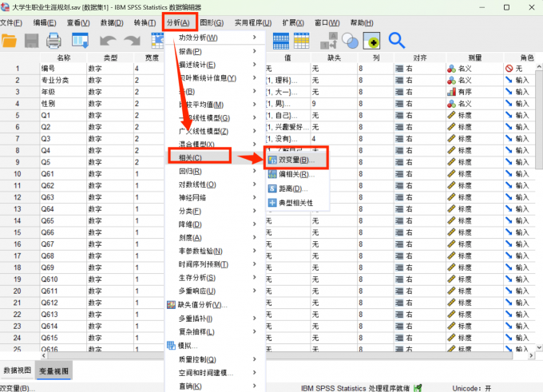Click the vertical scrollbar down arrow
Screen dimensions: 543x392
pyautogui.click(x=539, y=347)
